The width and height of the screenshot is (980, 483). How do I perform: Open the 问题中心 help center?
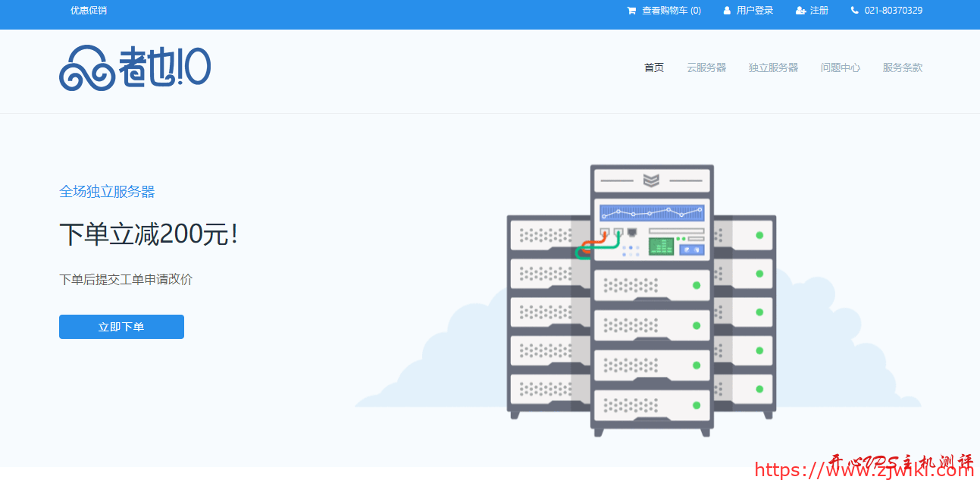[840, 67]
